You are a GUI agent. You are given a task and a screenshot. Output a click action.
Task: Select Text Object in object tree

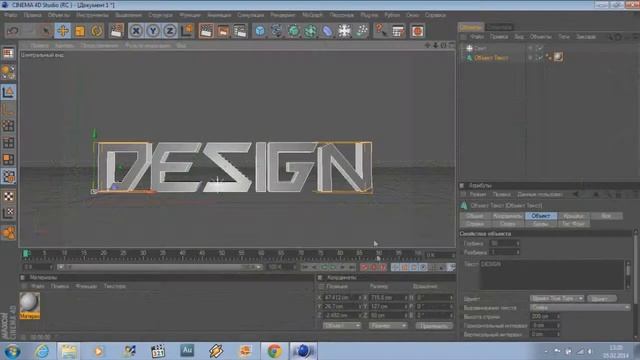tap(491, 58)
